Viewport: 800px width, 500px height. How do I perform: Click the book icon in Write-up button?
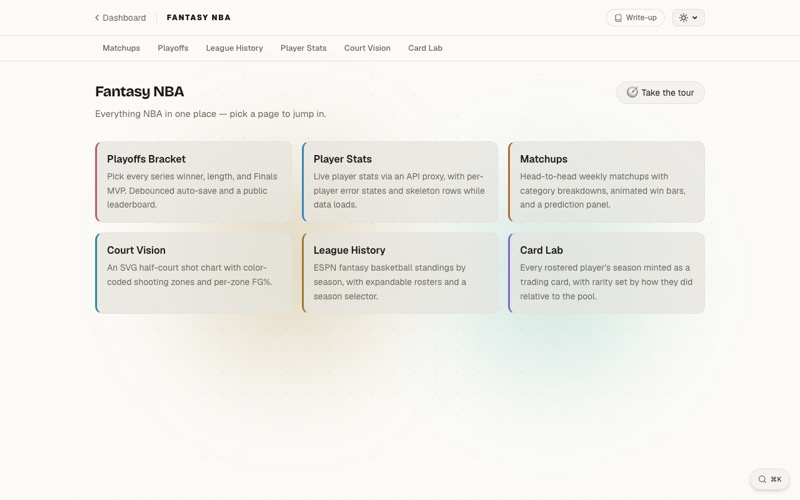tap(618, 18)
